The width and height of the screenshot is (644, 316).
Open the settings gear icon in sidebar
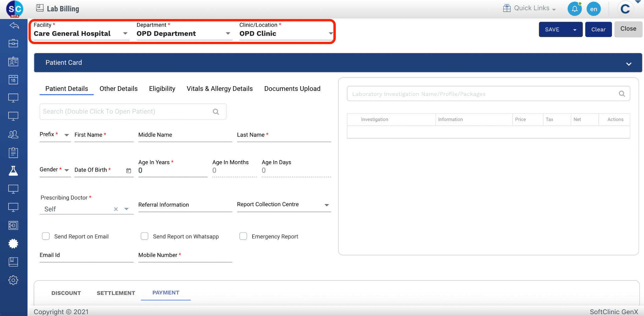point(13,280)
